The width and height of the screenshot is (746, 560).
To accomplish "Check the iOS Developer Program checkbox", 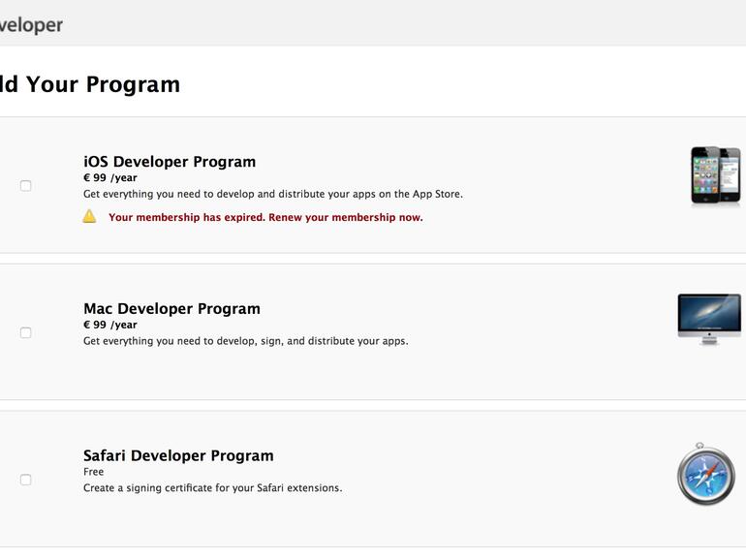I will point(26,186).
